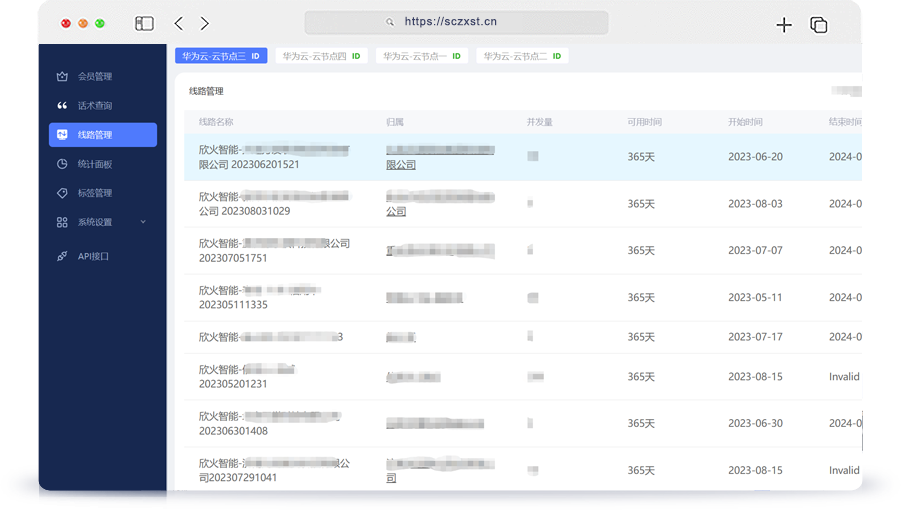
Task: Switch to 华为云-云节点四 tab
Action: tap(321, 57)
